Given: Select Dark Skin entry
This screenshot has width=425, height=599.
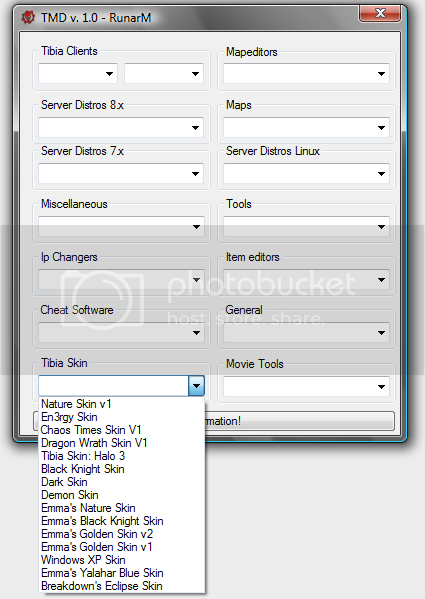Looking at the screenshot, I should point(122,482).
